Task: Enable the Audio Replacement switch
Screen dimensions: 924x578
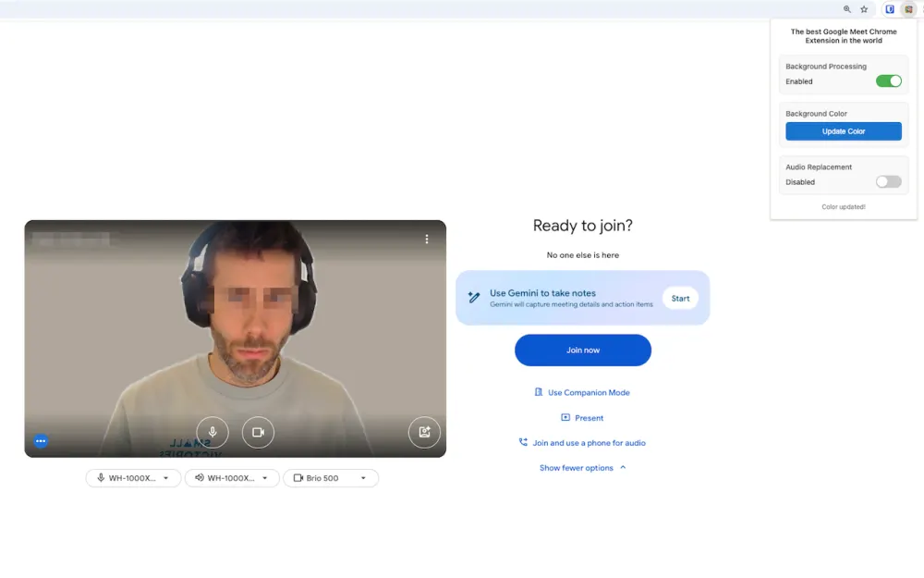Action: (x=889, y=181)
